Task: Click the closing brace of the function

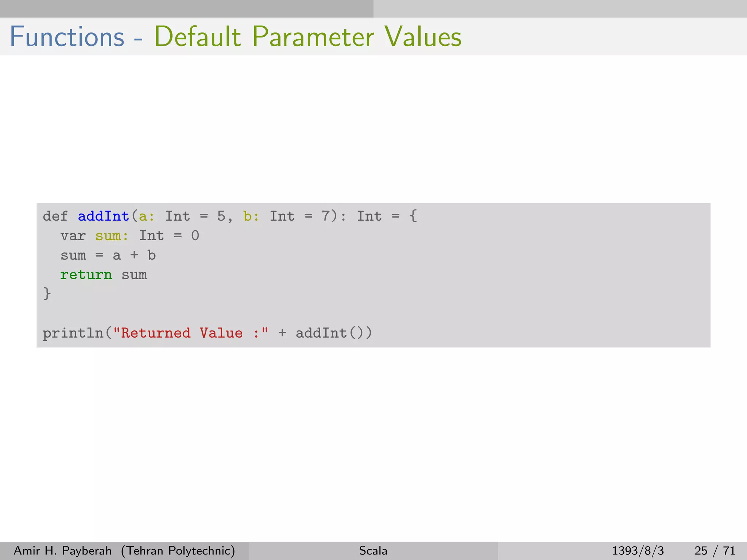Action: (x=47, y=293)
